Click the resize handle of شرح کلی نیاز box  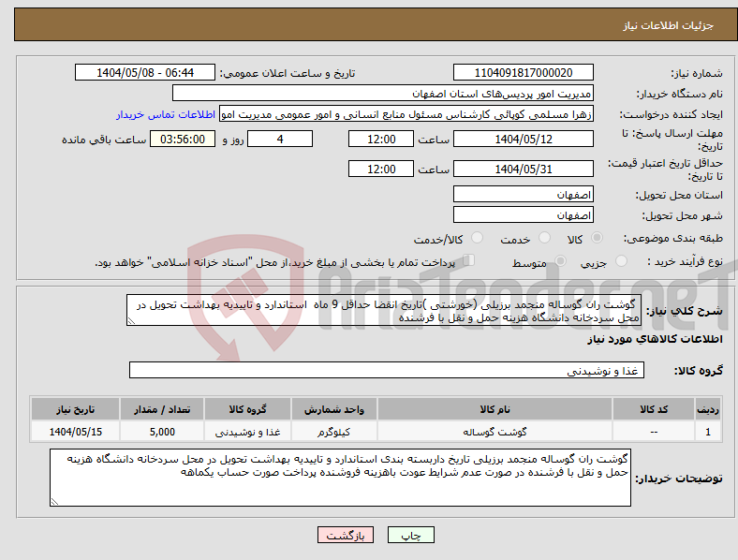point(131,321)
